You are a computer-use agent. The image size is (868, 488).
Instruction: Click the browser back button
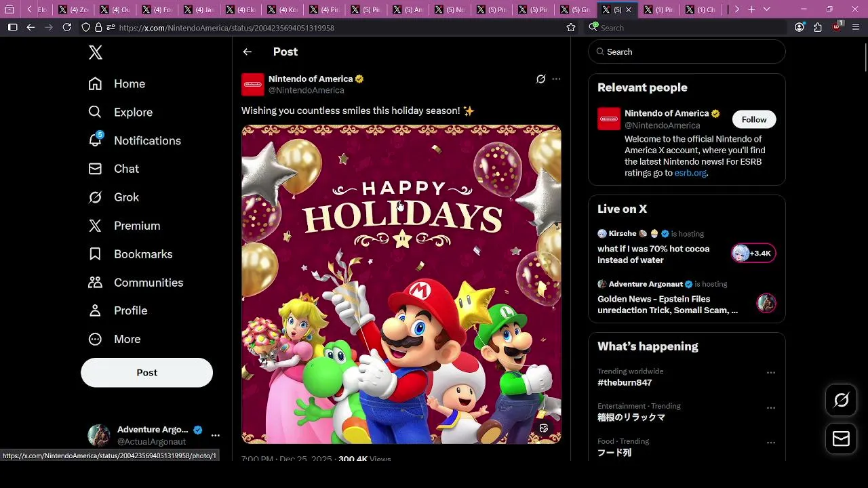pyautogui.click(x=31, y=28)
